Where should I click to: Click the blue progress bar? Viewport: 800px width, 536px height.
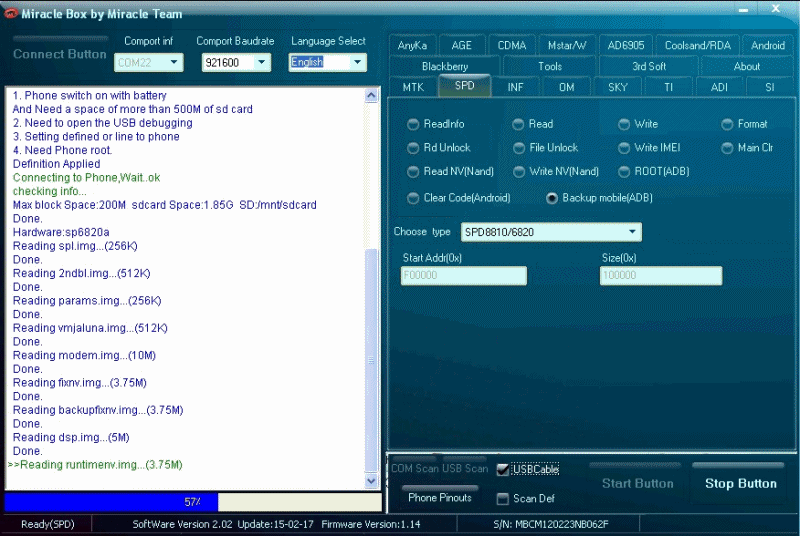click(111, 502)
